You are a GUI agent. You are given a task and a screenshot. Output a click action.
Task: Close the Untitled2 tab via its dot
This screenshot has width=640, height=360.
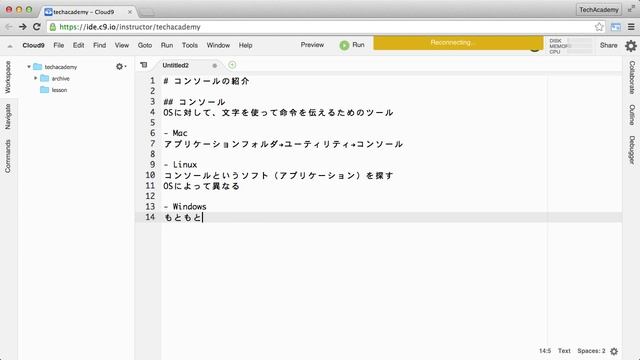(x=215, y=65)
